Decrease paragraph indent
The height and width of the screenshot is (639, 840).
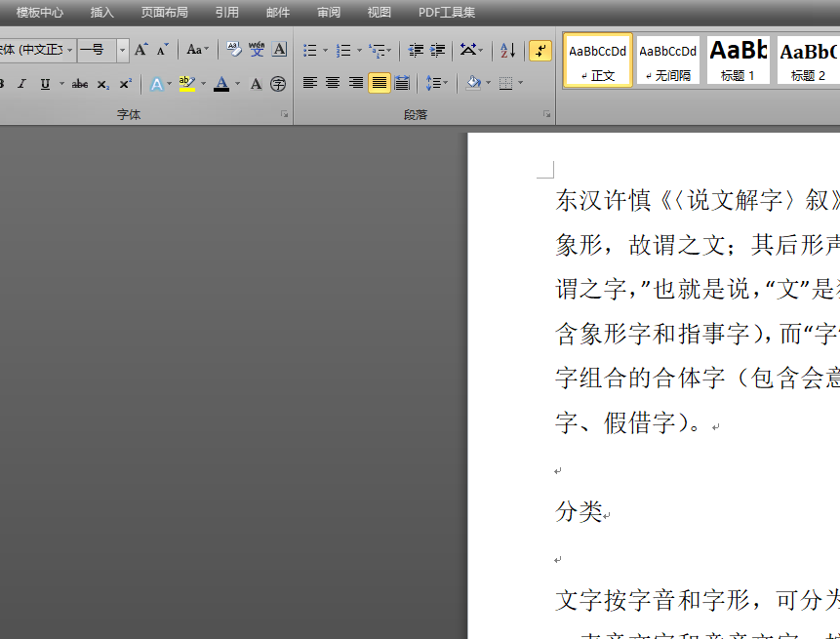[x=416, y=51]
